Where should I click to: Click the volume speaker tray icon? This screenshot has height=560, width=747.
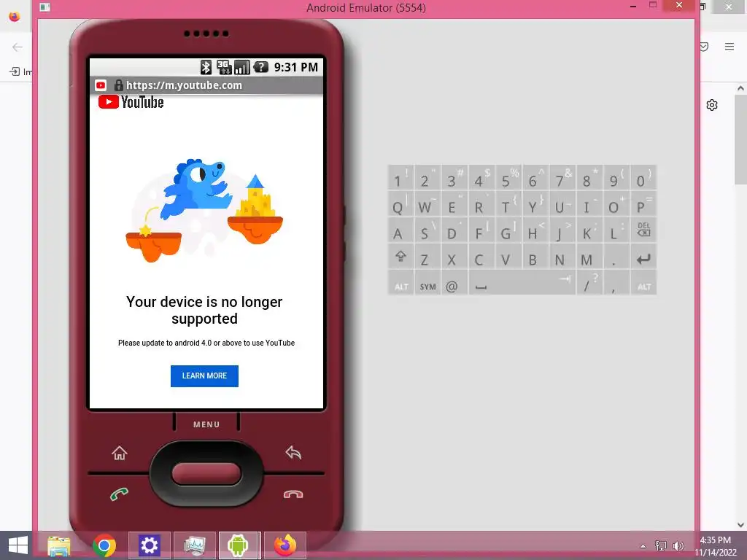678,545
